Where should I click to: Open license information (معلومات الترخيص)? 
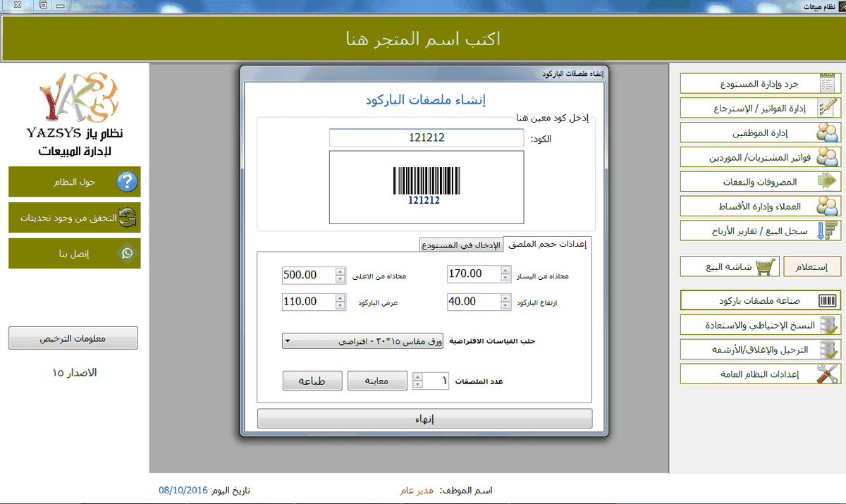pyautogui.click(x=73, y=338)
